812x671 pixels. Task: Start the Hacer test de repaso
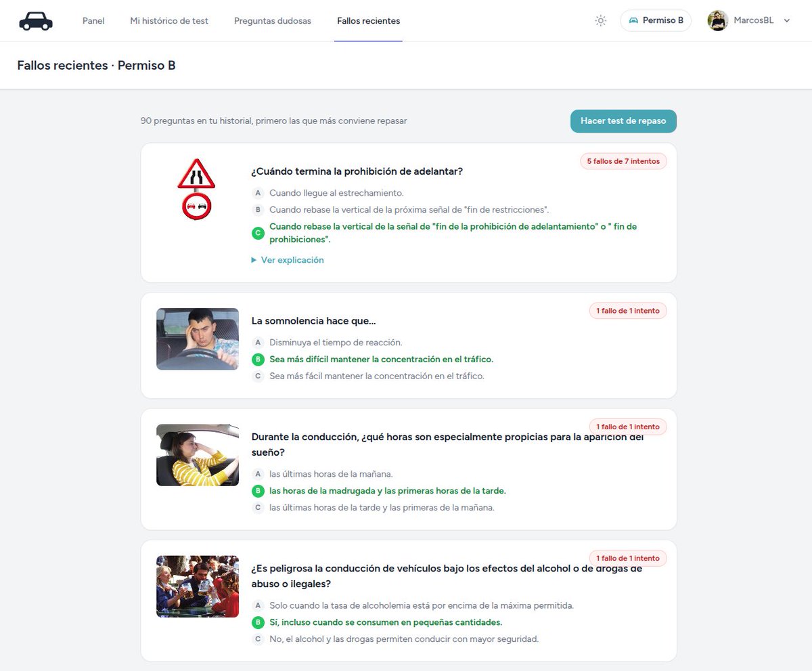623,121
